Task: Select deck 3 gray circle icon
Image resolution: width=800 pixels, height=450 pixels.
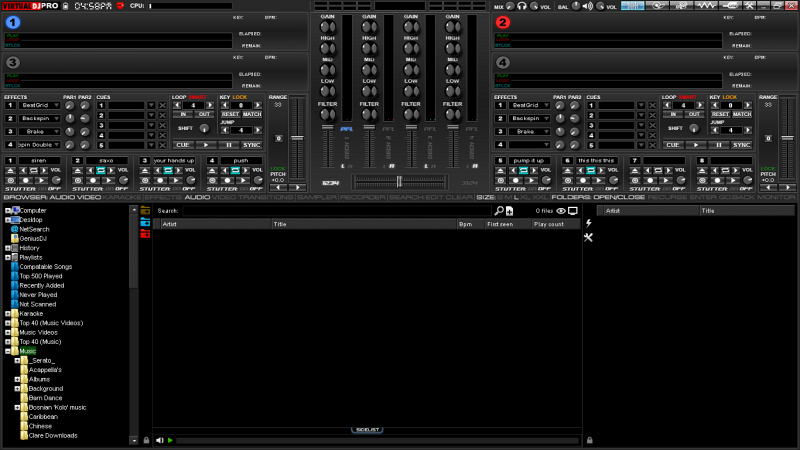Action: pyautogui.click(x=13, y=62)
